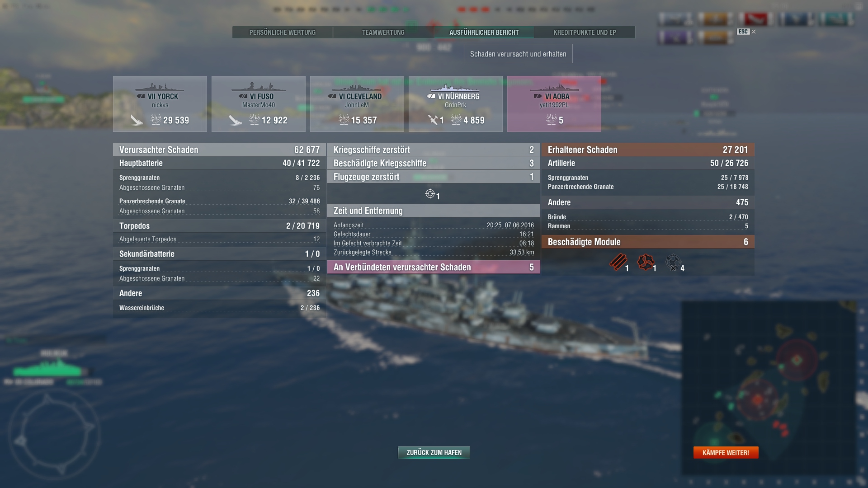Click the Yorck ship-sunk icon
The height and width of the screenshot is (488, 868).
[x=137, y=120]
